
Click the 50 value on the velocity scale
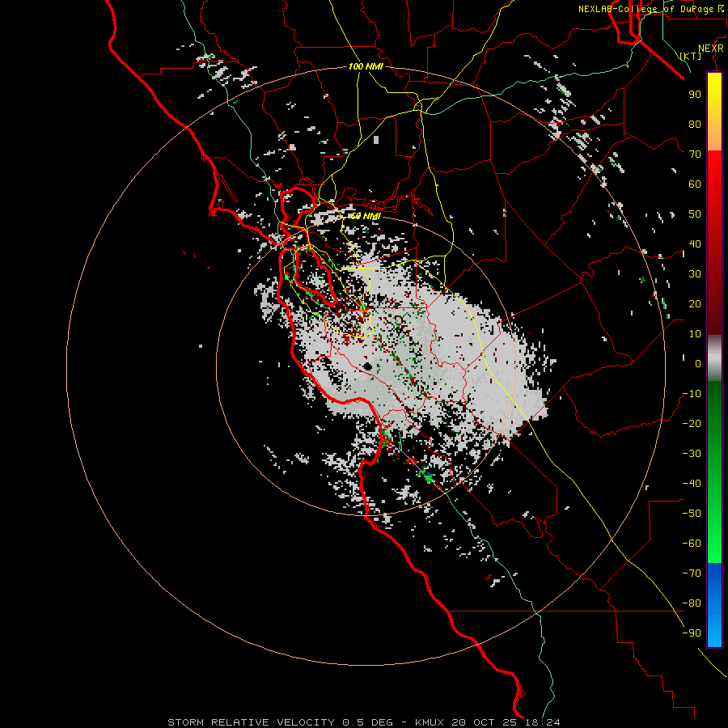[x=695, y=214]
